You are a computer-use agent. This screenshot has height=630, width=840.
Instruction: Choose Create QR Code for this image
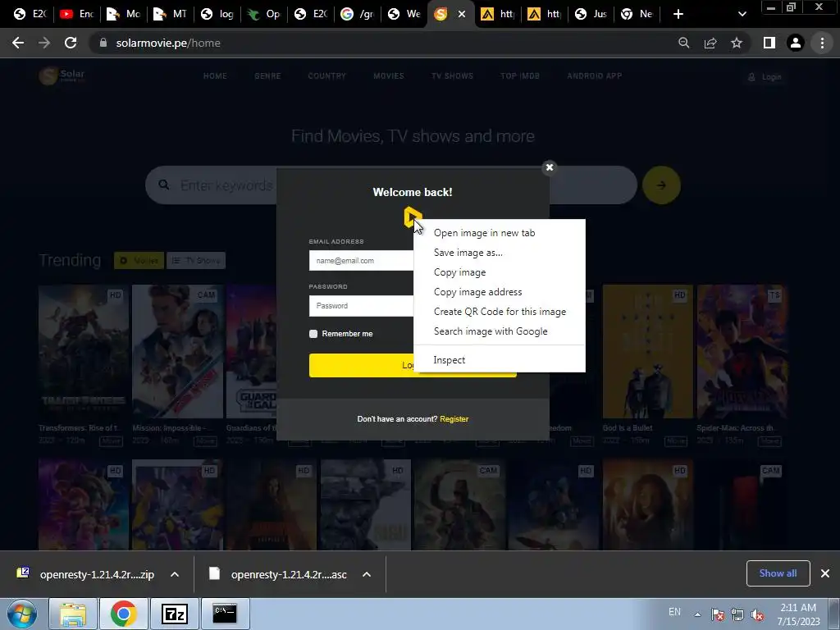[x=500, y=312]
